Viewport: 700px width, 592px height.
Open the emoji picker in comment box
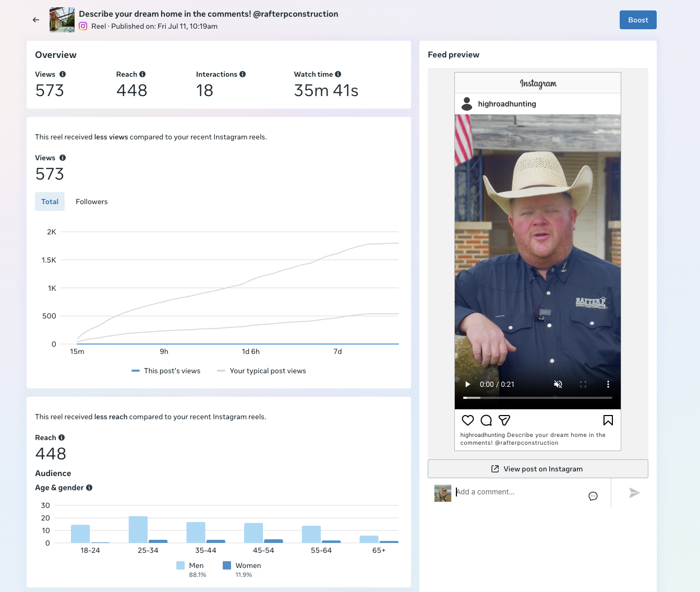click(x=593, y=496)
